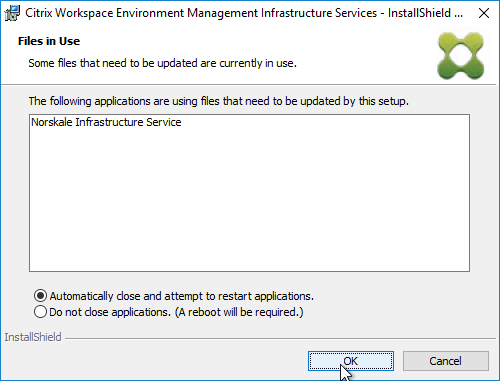Viewport: 500px width, 381px height.
Task: Select the Automatically close applications radio button
Action: 40,296
